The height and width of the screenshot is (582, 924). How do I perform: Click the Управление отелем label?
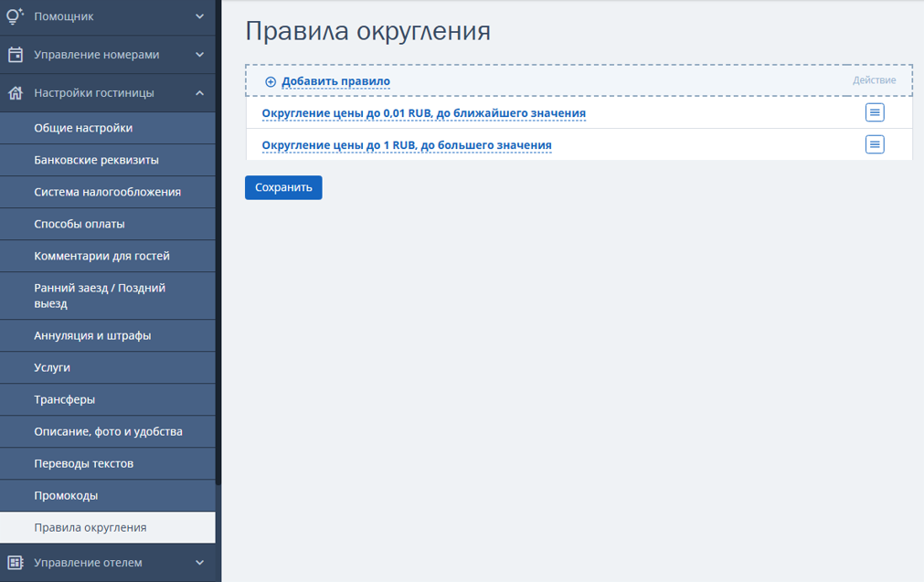[88, 563]
